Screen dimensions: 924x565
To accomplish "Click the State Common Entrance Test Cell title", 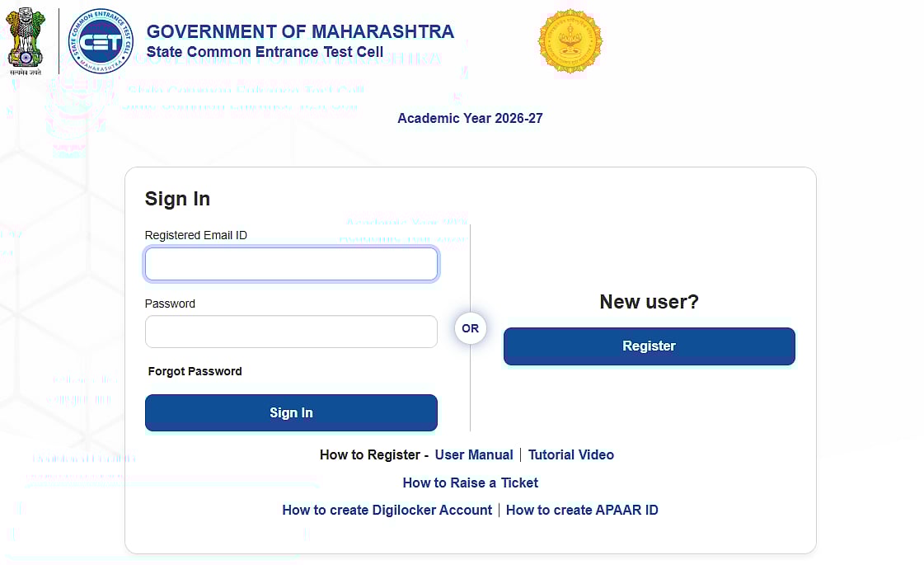I will [x=265, y=52].
